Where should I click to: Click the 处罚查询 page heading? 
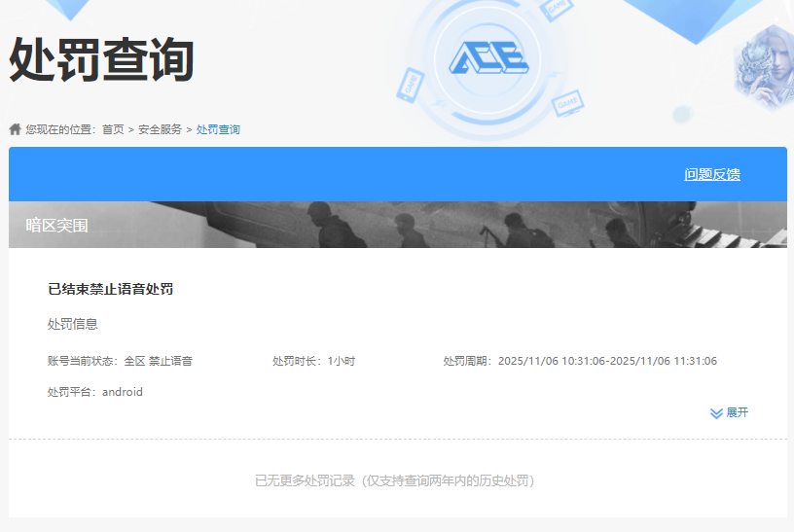[102, 59]
